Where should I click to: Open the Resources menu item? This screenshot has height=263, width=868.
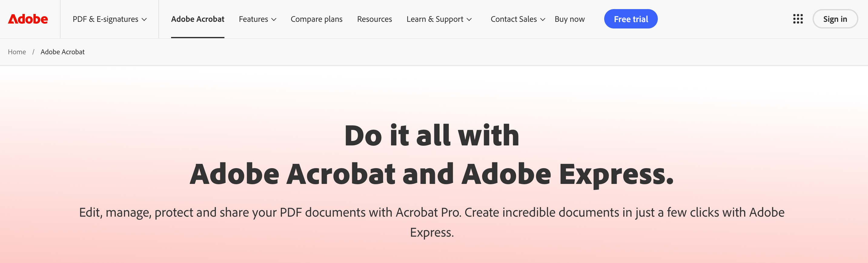[374, 19]
